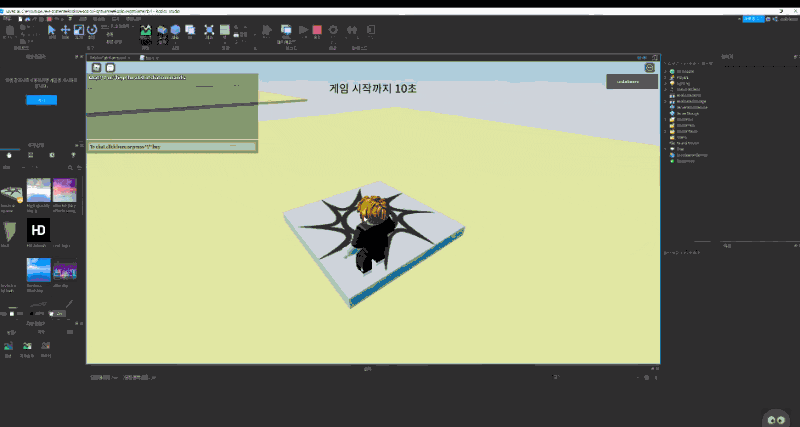
Task: Click the Select arrow tool
Action: click(52, 31)
